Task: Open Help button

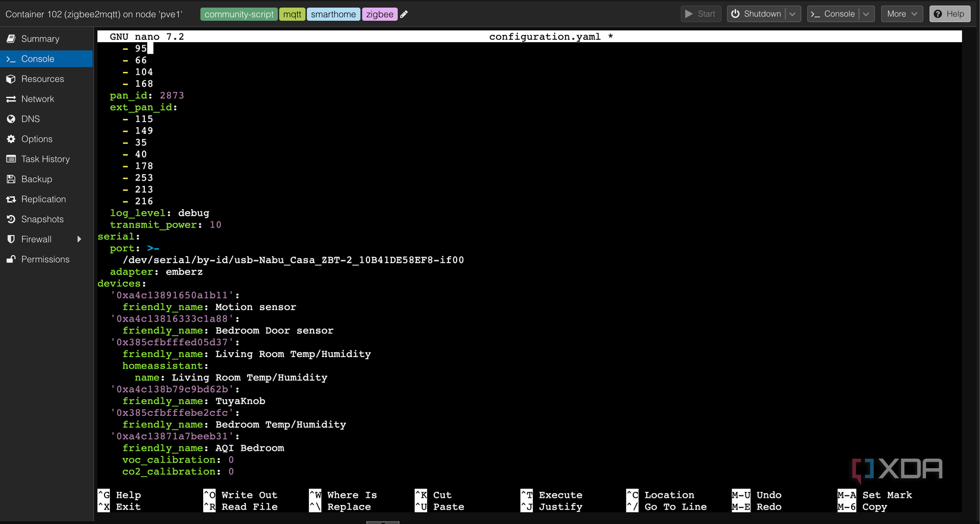Action: [949, 14]
